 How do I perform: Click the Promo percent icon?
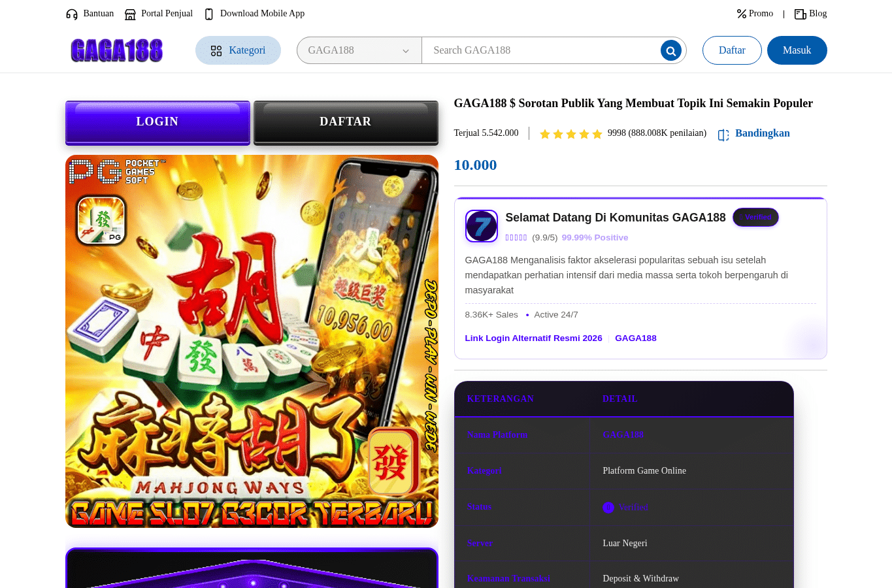741,14
